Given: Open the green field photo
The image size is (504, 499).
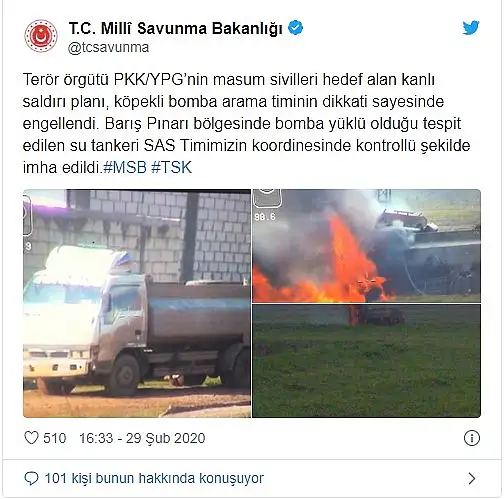Looking at the screenshot, I should [x=367, y=361].
